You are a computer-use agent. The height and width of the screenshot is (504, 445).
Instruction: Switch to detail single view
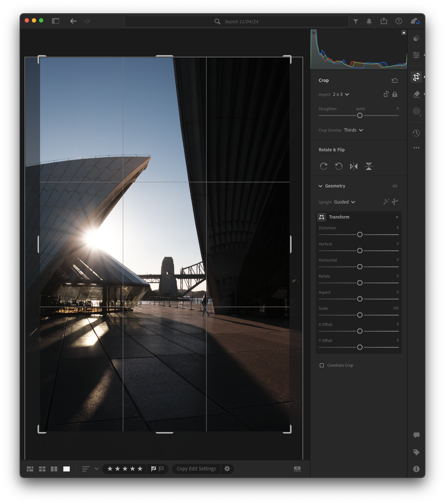coord(67,469)
